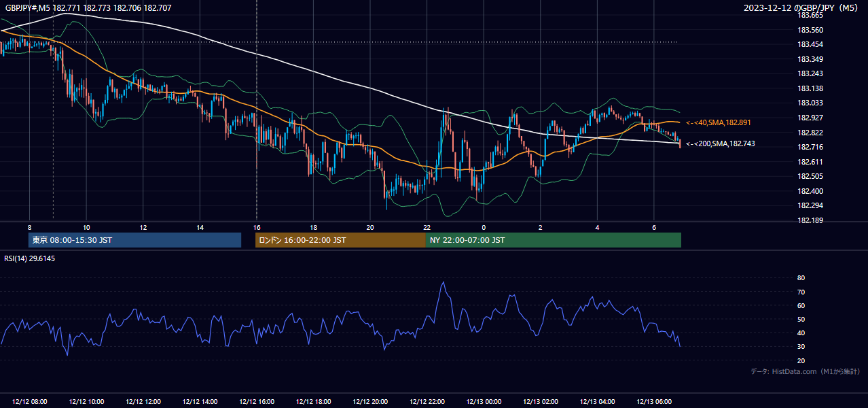This screenshot has width=868, height=408.
Task: Click the HistData.com data source credit
Action: coord(806,371)
